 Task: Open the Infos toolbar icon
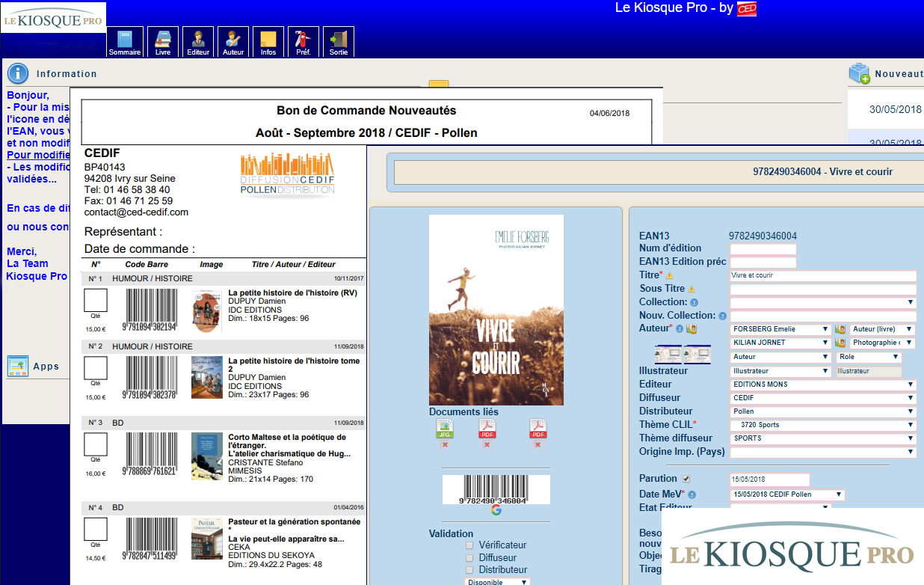click(x=268, y=42)
